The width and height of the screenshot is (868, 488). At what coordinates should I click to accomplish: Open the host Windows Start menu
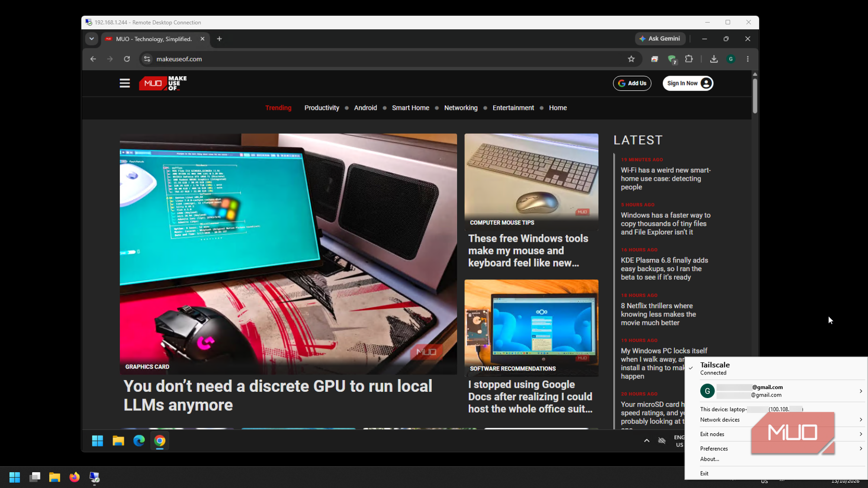(x=15, y=477)
